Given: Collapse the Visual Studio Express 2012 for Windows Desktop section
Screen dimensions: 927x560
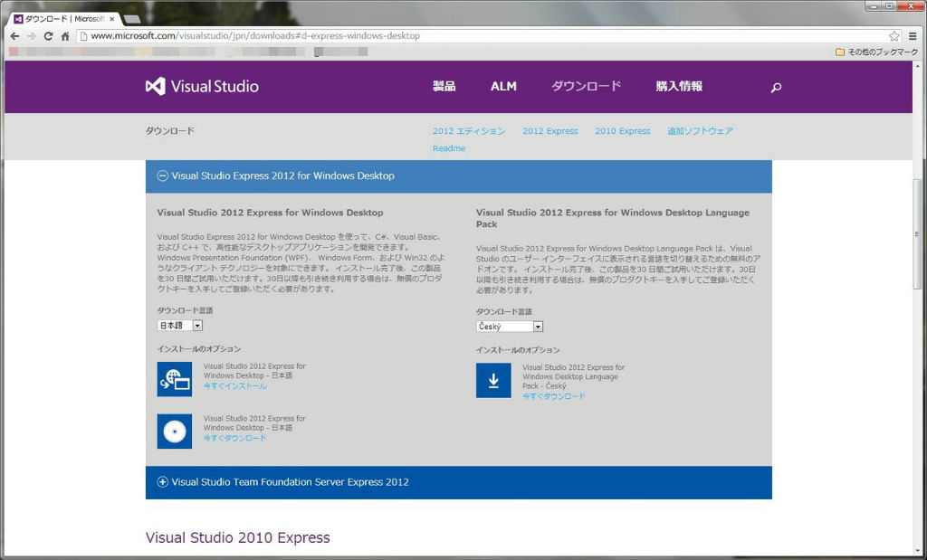Looking at the screenshot, I should tap(164, 176).
